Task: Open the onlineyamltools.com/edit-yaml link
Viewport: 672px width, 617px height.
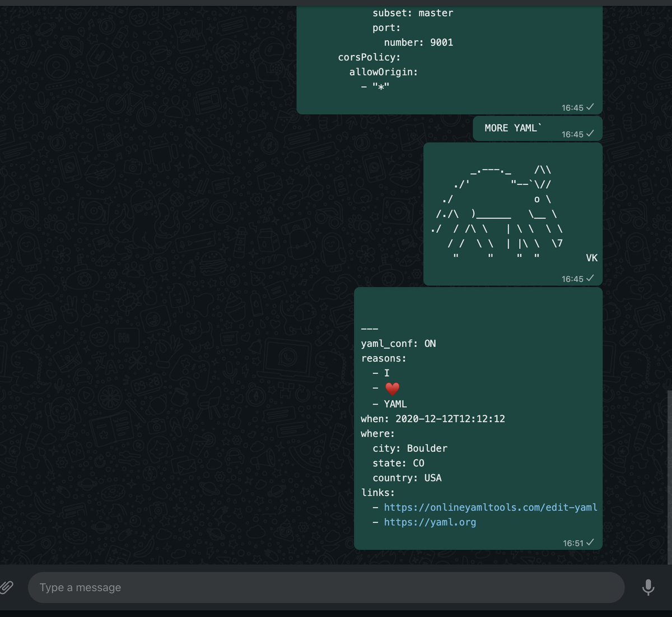Action: 490,507
